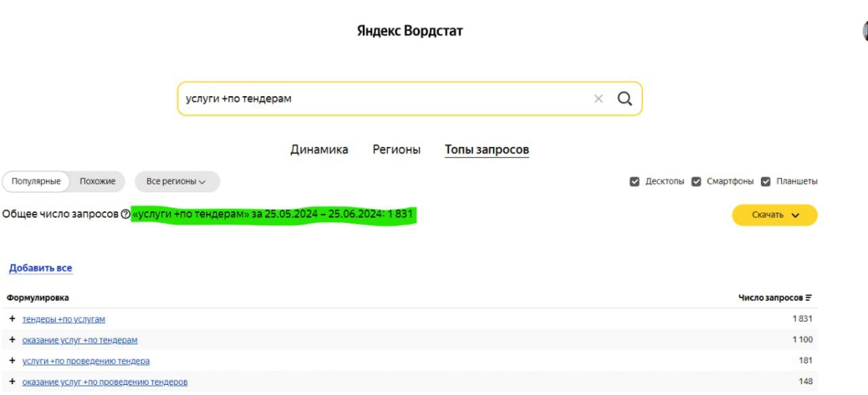The height and width of the screenshot is (395, 868).
Task: Add the query тендеры +по услугам with plus
Action: tap(12, 318)
